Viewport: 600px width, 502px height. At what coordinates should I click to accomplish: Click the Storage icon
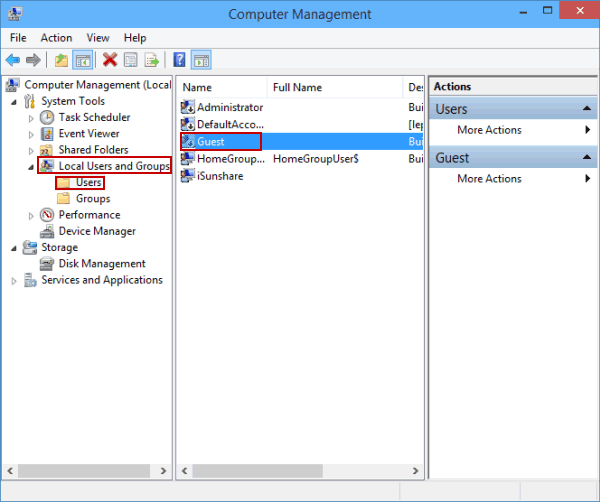pos(30,248)
